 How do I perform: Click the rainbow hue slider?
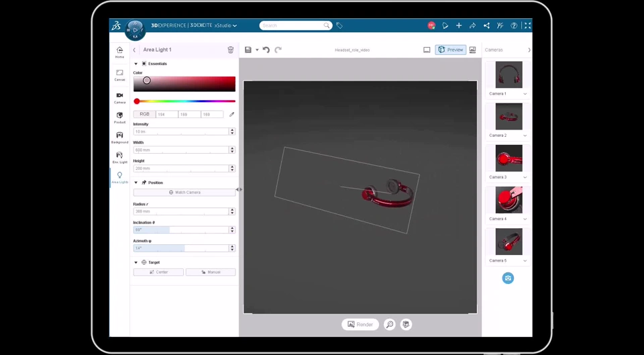click(x=184, y=101)
